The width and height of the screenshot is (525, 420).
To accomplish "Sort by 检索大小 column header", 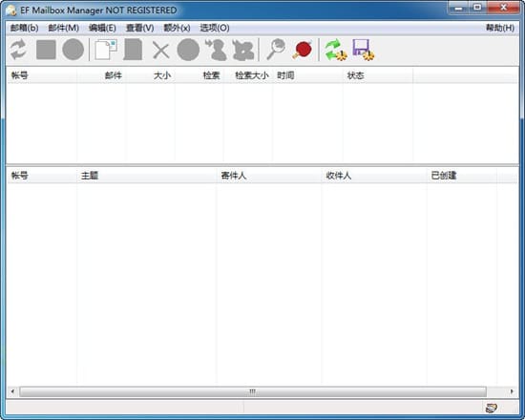I will (x=248, y=75).
